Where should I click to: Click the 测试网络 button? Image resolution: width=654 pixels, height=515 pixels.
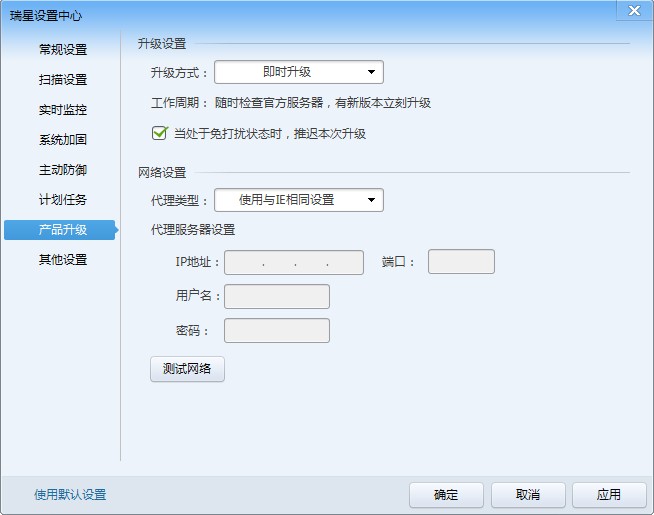pyautogui.click(x=187, y=369)
